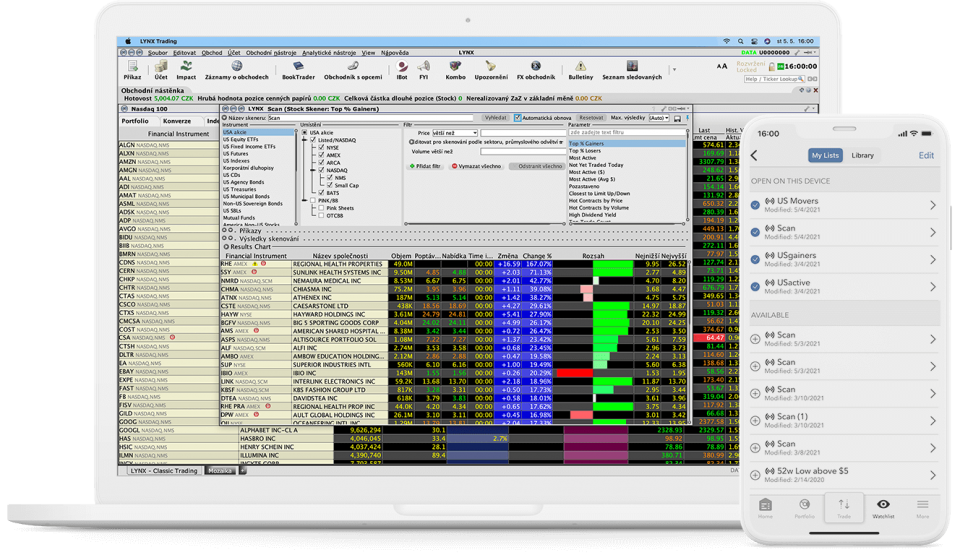This screenshot has height=555, width=960.
Task: Toggle the AMEX exchange checkbox
Action: click(x=321, y=155)
